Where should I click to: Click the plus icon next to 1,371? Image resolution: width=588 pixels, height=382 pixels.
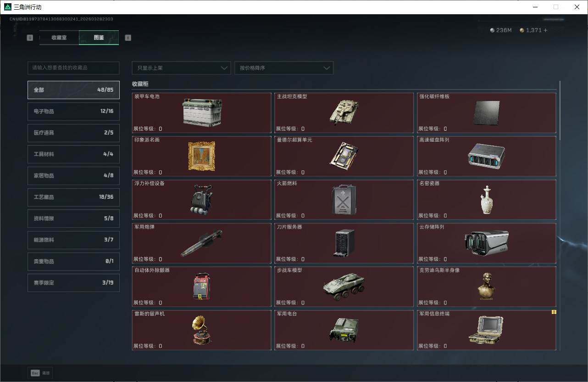(x=545, y=30)
